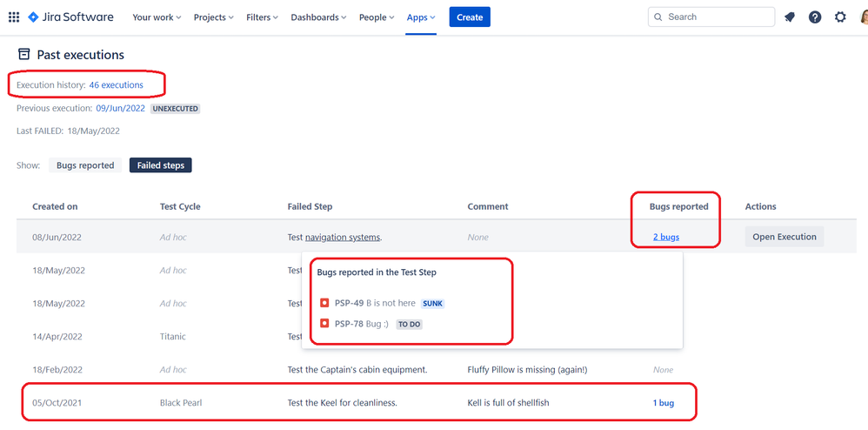Click the bug icon next to PSP-49
The width and height of the screenshot is (868, 430).
325,303
